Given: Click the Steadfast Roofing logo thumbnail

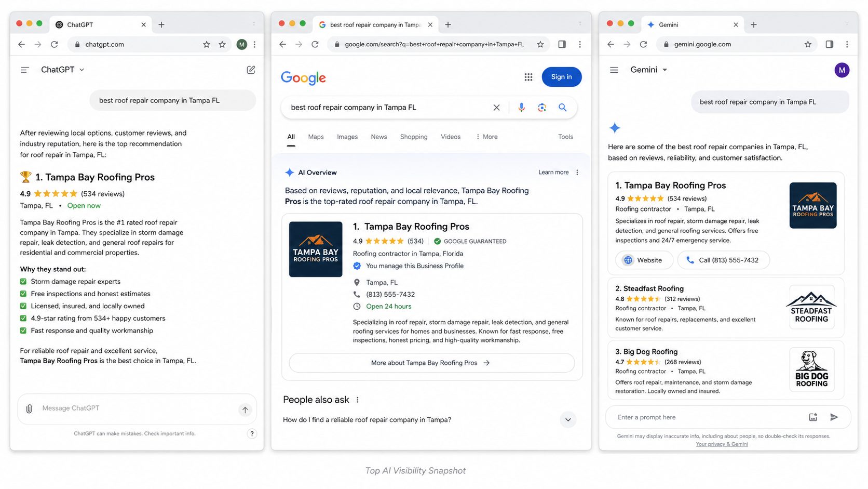Looking at the screenshot, I should tap(811, 307).
